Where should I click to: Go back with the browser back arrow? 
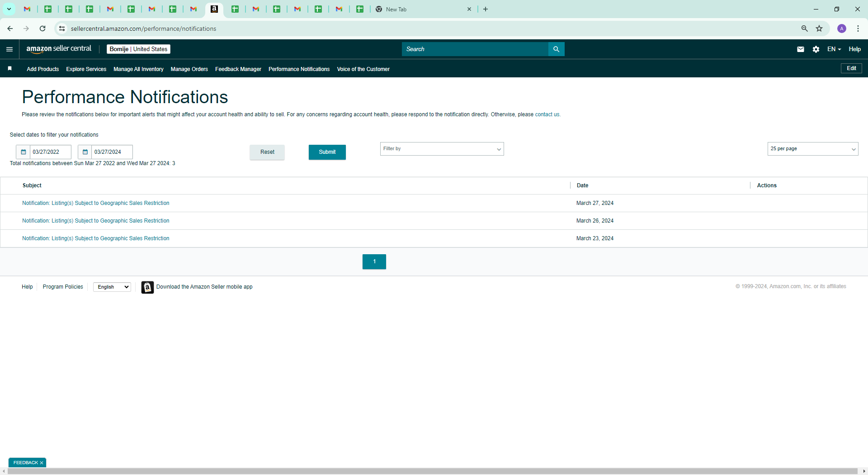10,28
